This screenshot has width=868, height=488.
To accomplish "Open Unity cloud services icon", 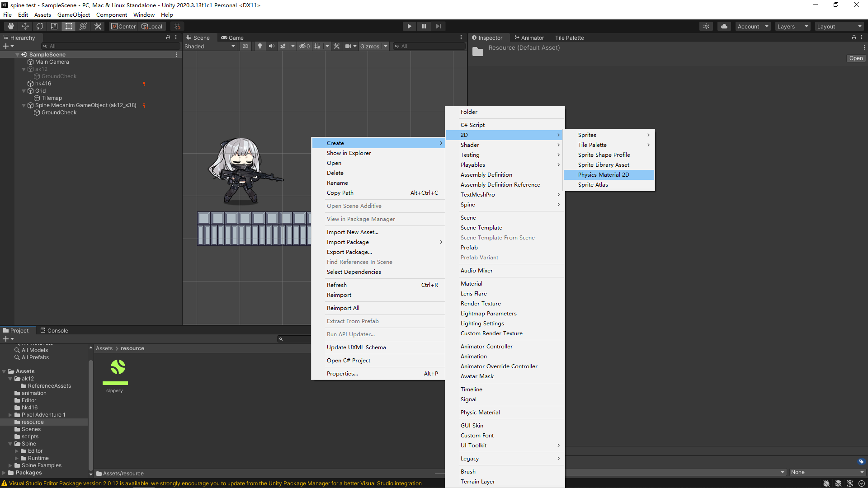I will click(x=724, y=26).
